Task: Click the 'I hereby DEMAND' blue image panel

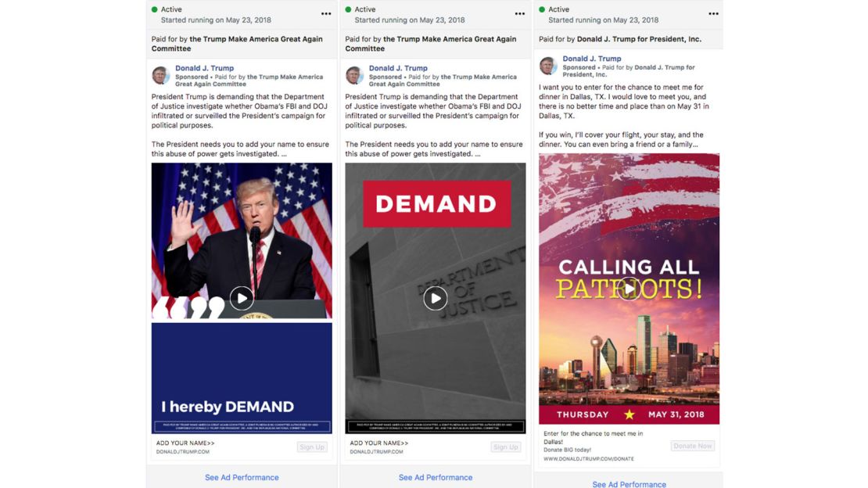Action: (242, 379)
